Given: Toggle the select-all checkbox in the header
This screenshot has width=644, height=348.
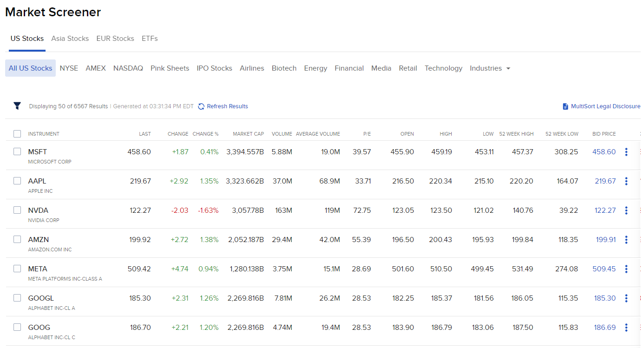Looking at the screenshot, I should pyautogui.click(x=17, y=133).
